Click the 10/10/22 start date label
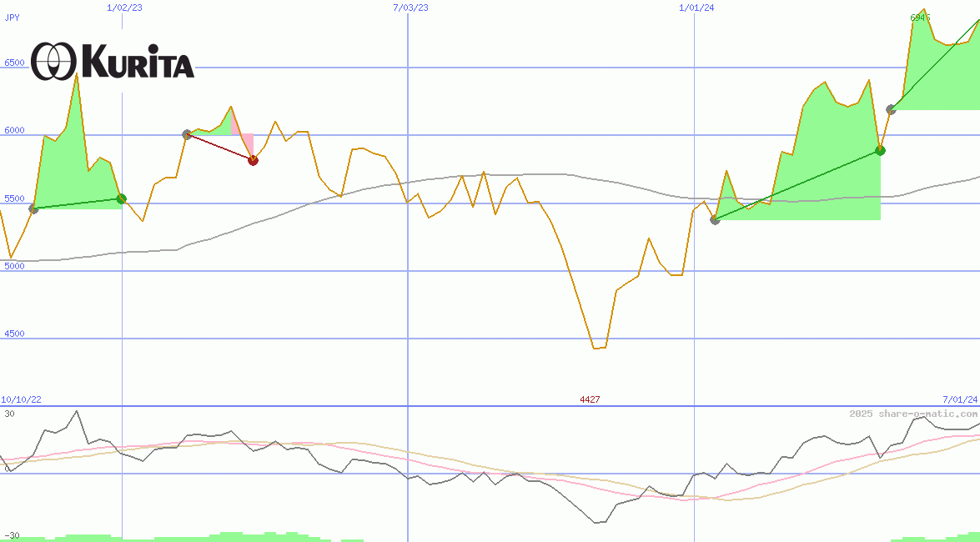Screen dimensions: 980x542 [21, 400]
